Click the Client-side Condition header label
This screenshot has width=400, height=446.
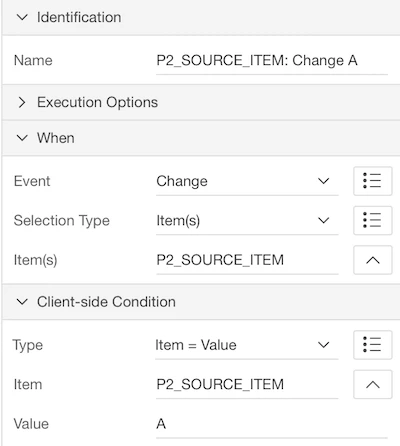(106, 302)
